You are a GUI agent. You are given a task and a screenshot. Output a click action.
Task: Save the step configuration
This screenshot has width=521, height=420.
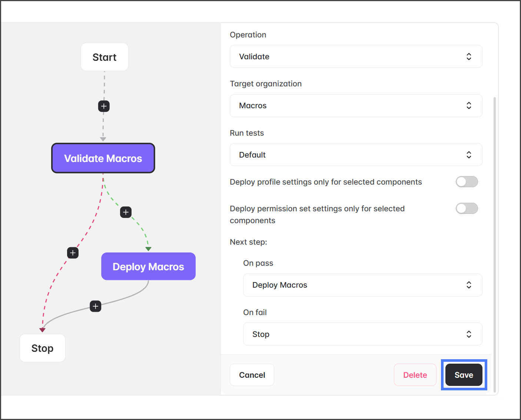pyautogui.click(x=464, y=375)
